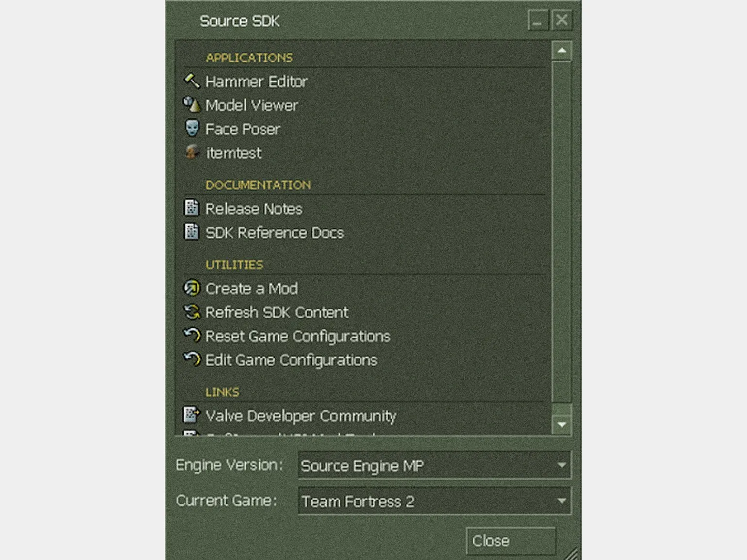Click the SDK Reference Docs icon
The image size is (747, 560).
pyautogui.click(x=192, y=232)
